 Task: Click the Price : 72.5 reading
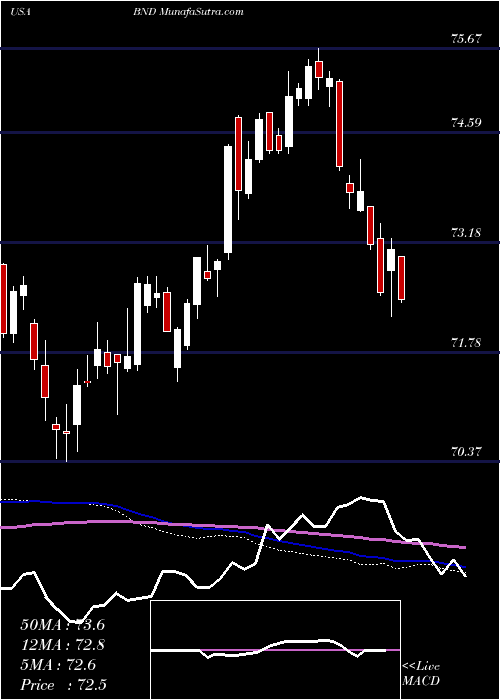point(63,685)
